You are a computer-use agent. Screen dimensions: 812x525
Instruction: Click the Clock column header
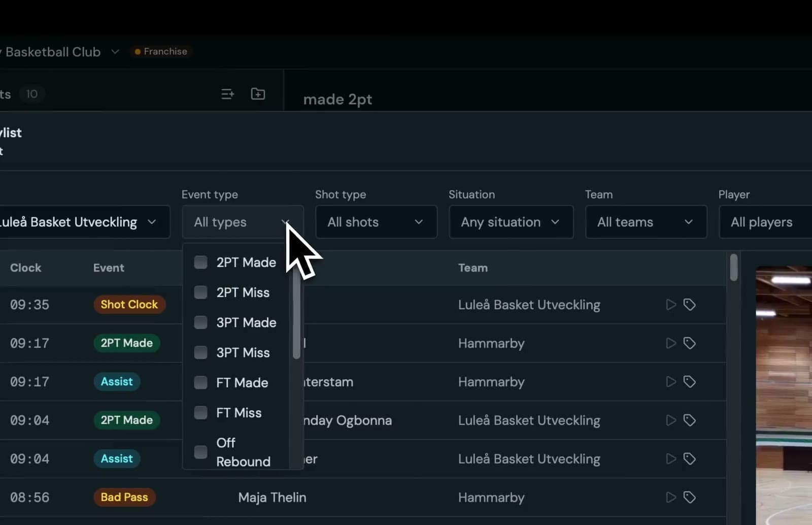point(25,268)
